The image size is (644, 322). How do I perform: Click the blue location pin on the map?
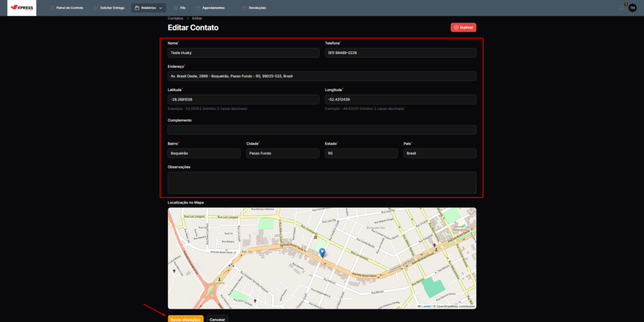322,253
